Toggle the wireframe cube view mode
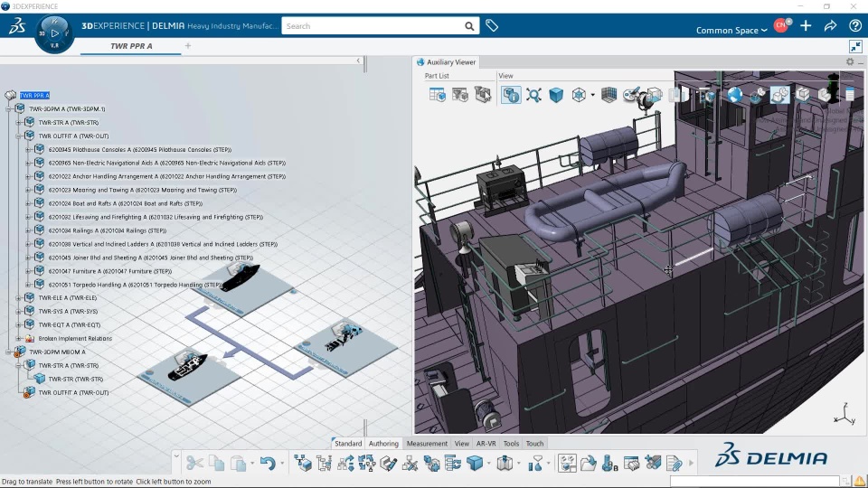The width and height of the screenshot is (868, 488). pos(579,95)
